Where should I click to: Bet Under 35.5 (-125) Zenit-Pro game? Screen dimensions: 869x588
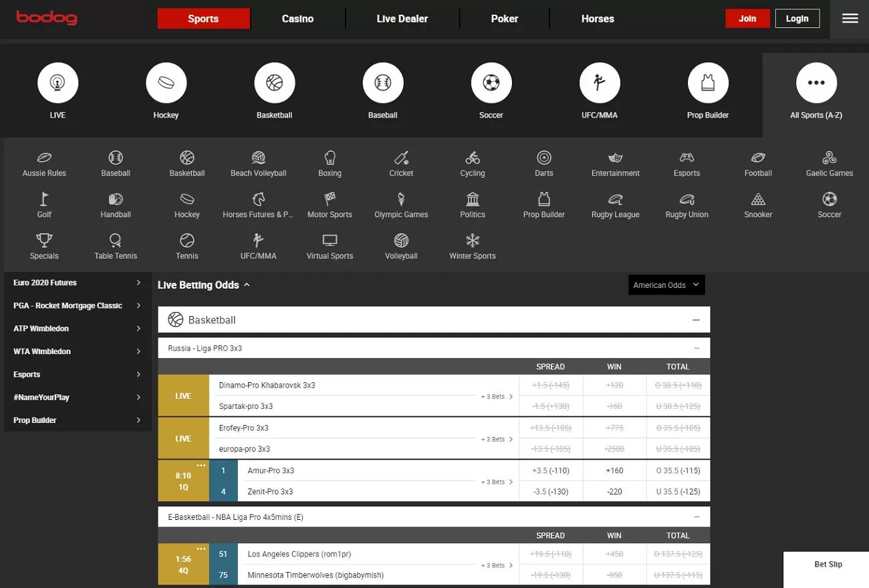click(678, 492)
